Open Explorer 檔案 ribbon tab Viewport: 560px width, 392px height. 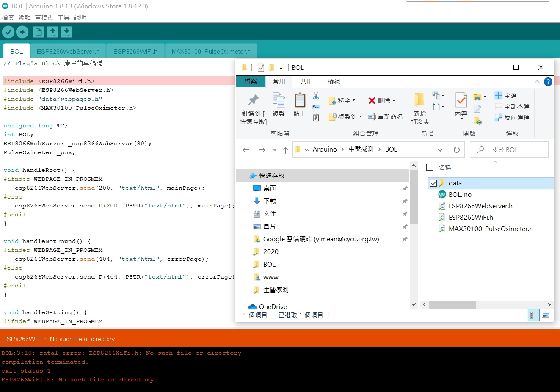pos(251,82)
